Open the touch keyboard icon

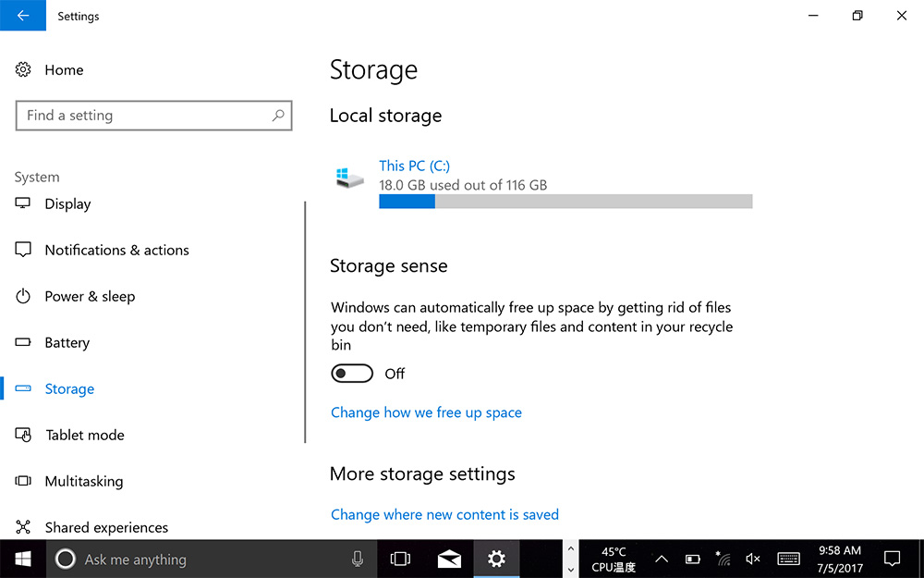click(x=788, y=559)
